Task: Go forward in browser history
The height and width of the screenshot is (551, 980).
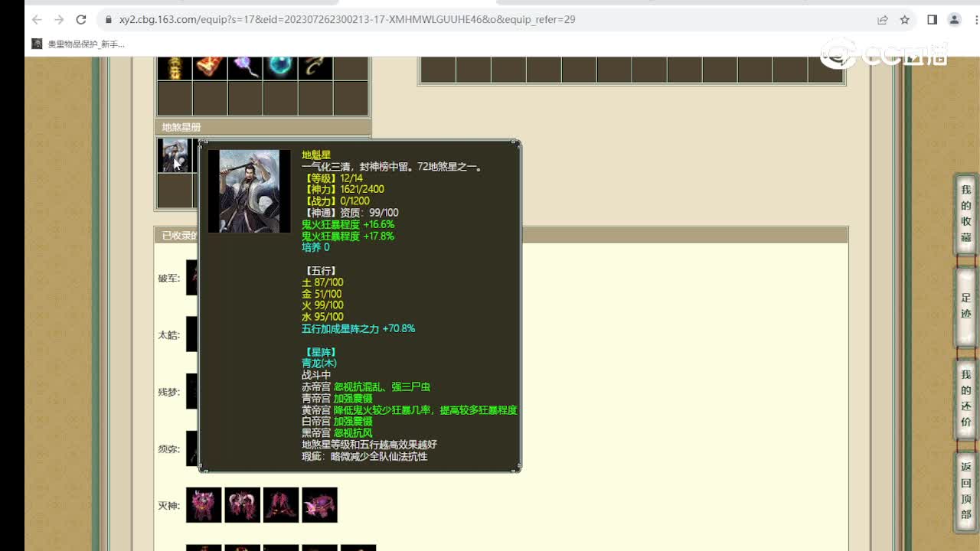Action: pyautogui.click(x=59, y=19)
